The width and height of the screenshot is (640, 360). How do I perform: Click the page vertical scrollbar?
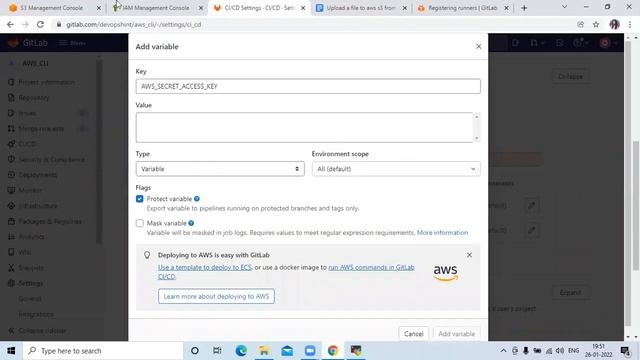tap(636, 205)
